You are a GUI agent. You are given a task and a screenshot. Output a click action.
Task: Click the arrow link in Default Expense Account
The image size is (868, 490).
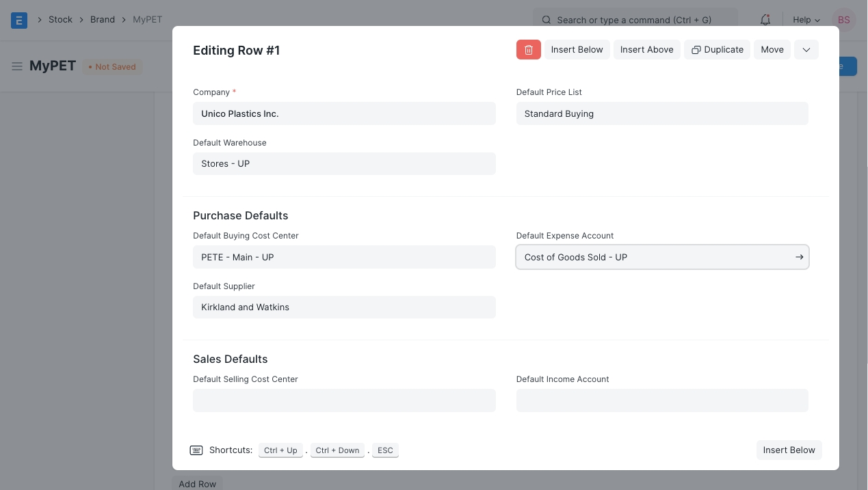pyautogui.click(x=799, y=257)
